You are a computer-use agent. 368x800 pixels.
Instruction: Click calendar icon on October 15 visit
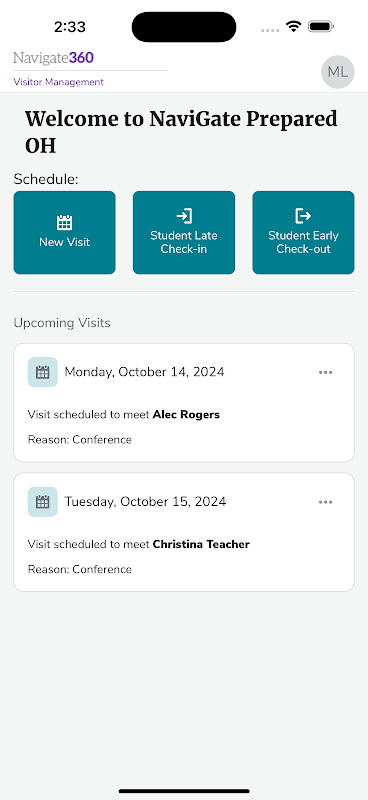click(42, 502)
